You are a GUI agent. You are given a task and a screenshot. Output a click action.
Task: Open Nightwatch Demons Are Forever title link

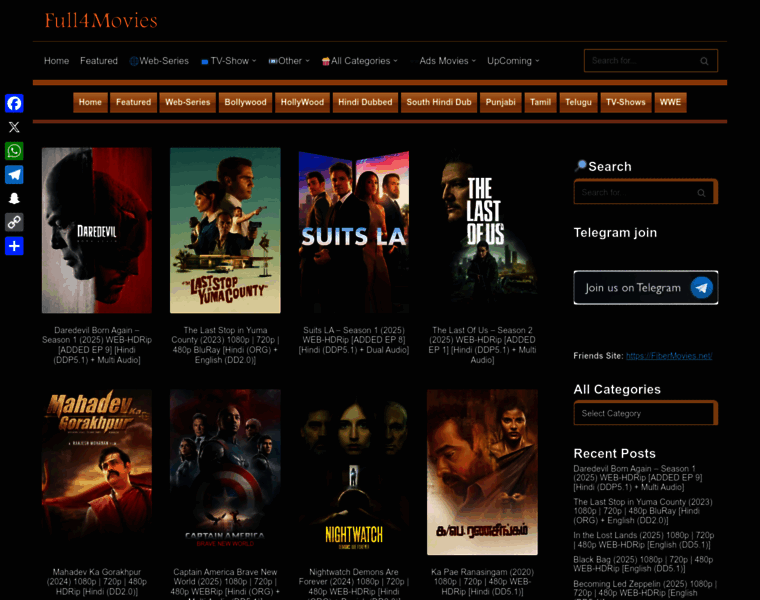pyautogui.click(x=354, y=584)
